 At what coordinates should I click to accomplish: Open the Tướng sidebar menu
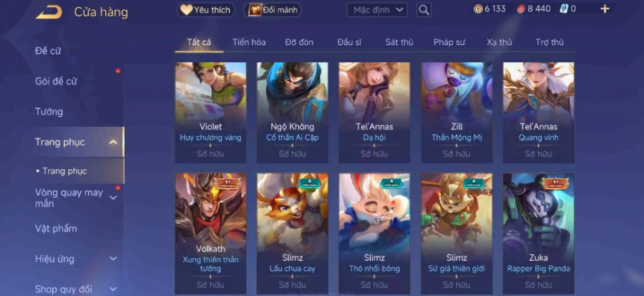click(49, 112)
